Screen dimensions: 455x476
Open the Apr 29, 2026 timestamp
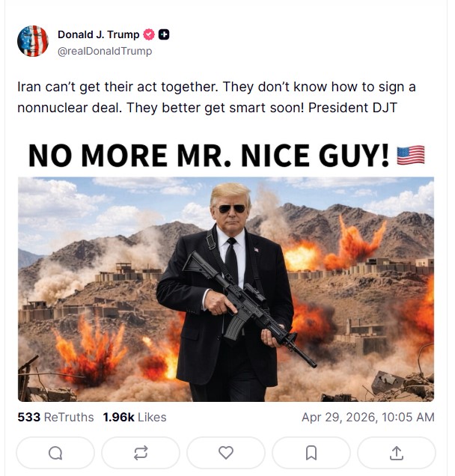[x=367, y=417]
